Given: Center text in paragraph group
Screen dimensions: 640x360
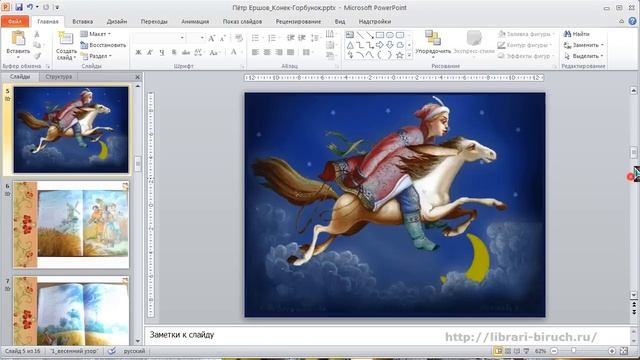Looking at the screenshot, I should pos(267,52).
